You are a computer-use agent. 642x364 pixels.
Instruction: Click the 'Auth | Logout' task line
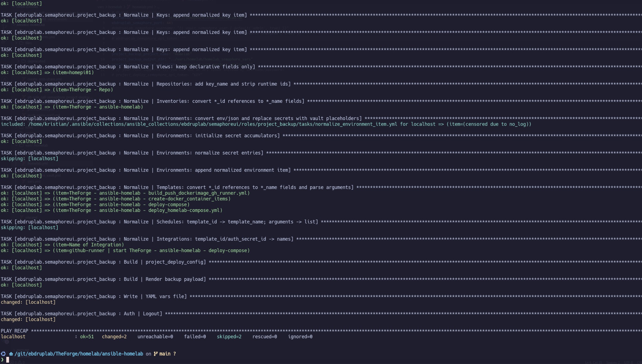(x=321, y=314)
